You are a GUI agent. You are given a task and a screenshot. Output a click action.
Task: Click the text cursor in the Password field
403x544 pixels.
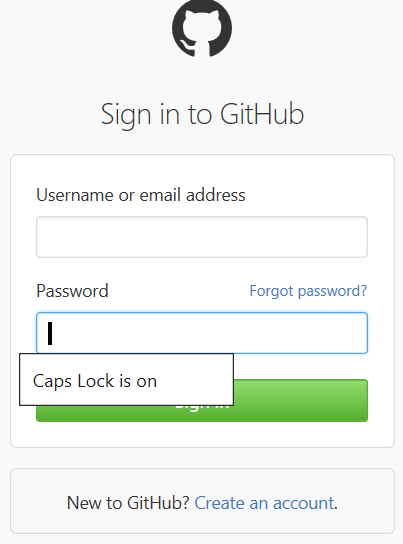(x=50, y=333)
